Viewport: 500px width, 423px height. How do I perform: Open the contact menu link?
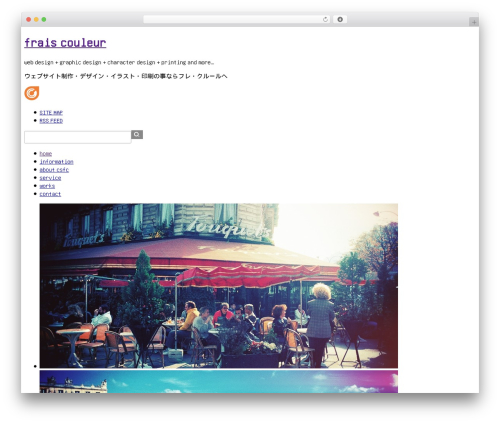click(x=50, y=194)
